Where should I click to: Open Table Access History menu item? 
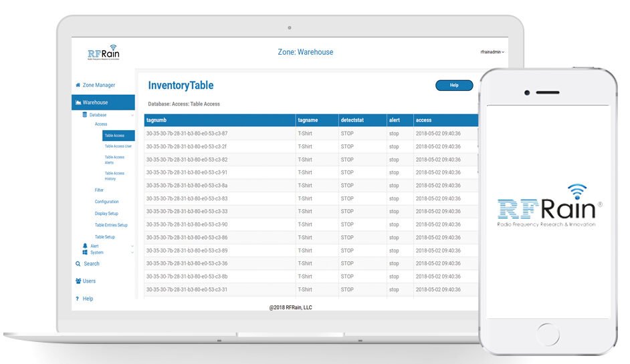(x=114, y=176)
